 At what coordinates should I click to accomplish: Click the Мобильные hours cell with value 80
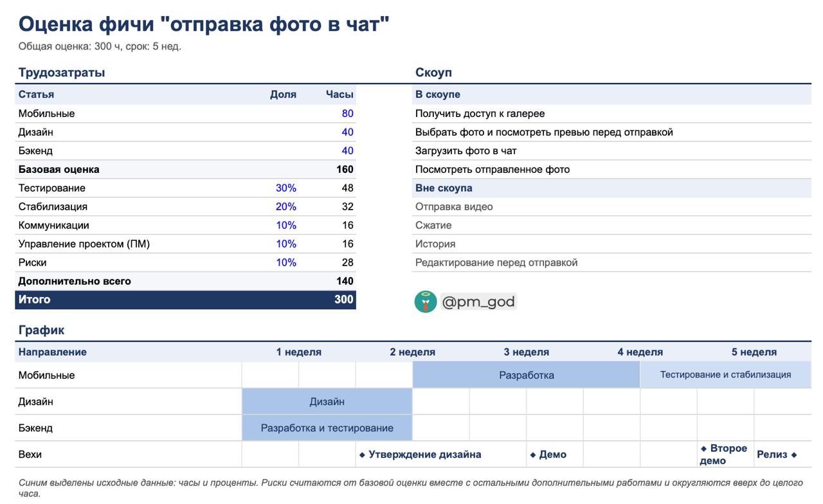coord(347,114)
